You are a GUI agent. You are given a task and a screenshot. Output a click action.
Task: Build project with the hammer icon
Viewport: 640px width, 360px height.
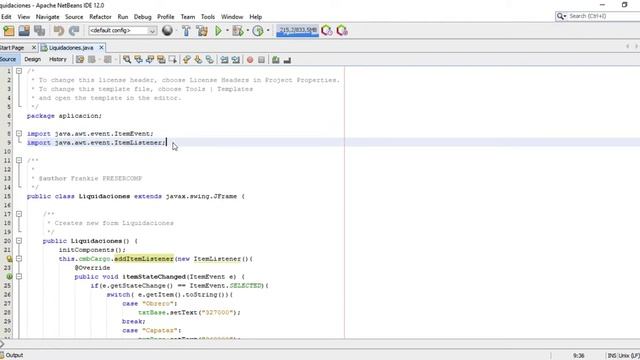pos(186,31)
